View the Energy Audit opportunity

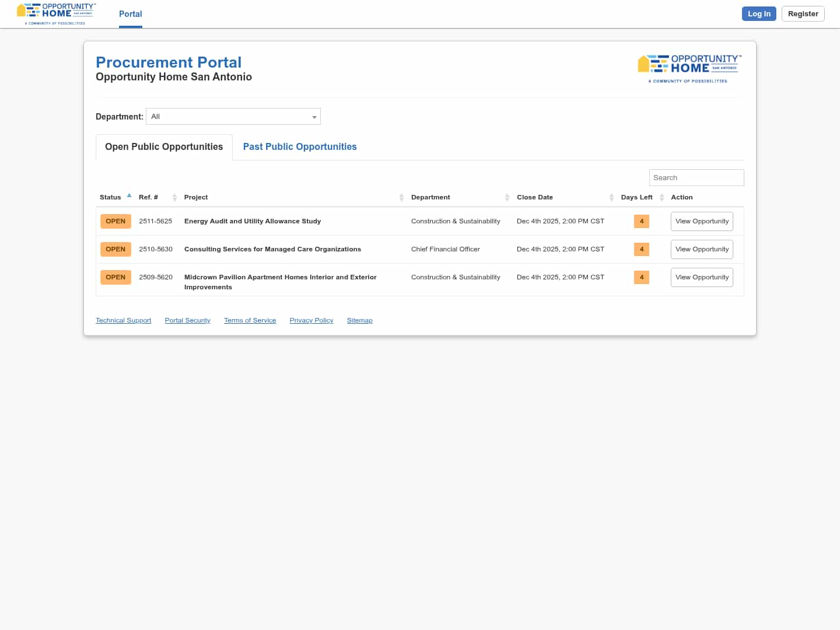[x=702, y=222]
